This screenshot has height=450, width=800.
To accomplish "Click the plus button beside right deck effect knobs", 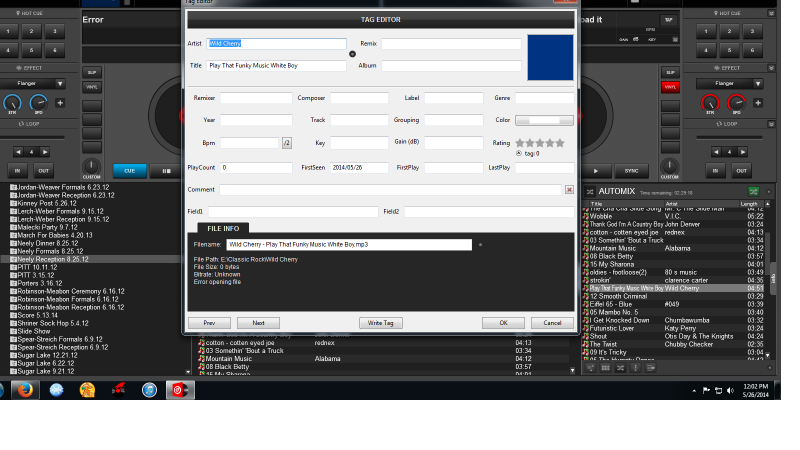I will pyautogui.click(x=758, y=103).
